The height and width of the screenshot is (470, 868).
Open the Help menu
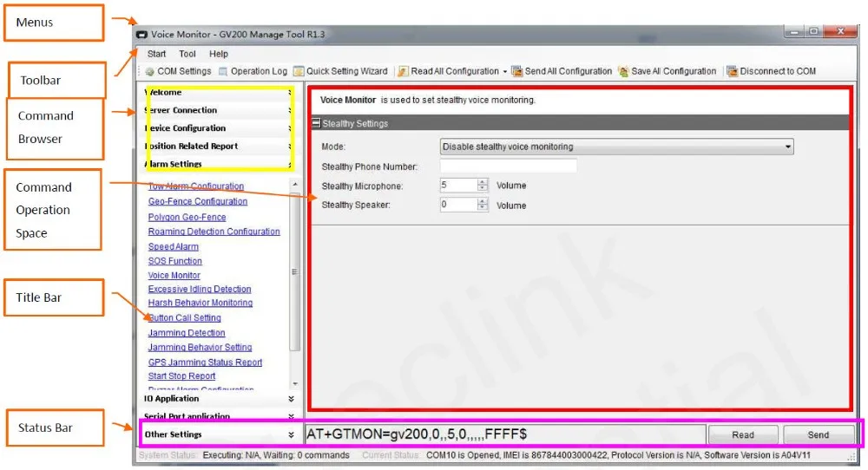pos(219,54)
